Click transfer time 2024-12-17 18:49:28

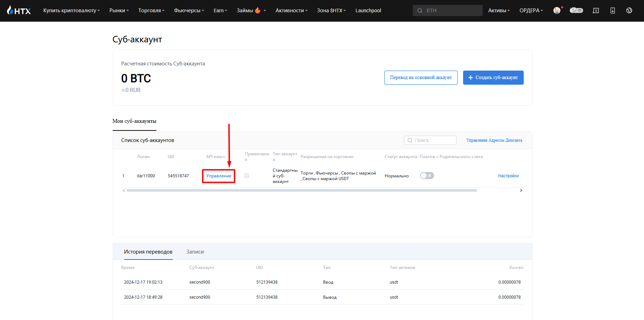(x=143, y=297)
